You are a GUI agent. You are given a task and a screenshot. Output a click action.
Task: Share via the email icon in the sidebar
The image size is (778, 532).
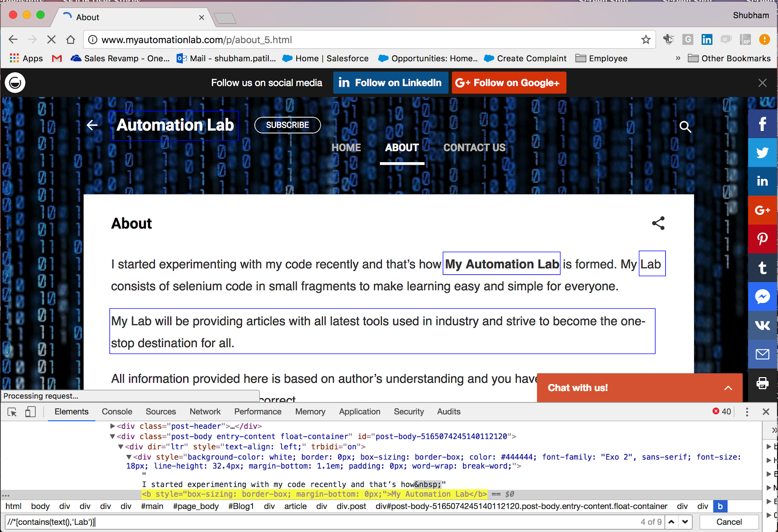tap(762, 354)
